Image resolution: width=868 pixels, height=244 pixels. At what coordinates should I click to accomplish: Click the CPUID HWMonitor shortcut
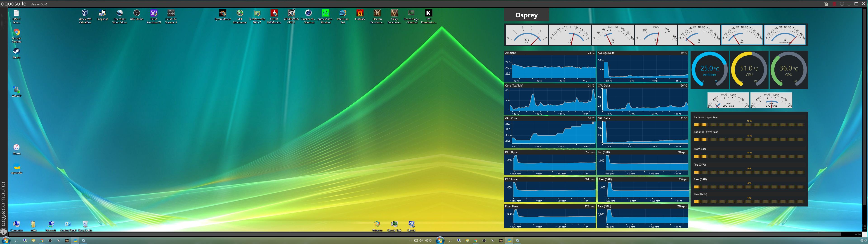click(274, 14)
